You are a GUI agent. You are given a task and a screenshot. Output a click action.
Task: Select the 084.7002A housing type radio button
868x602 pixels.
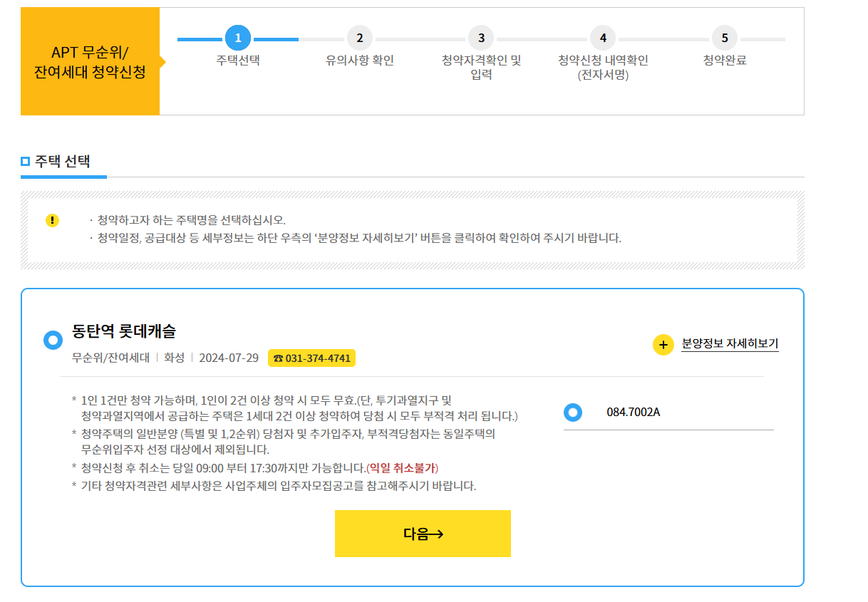point(573,412)
